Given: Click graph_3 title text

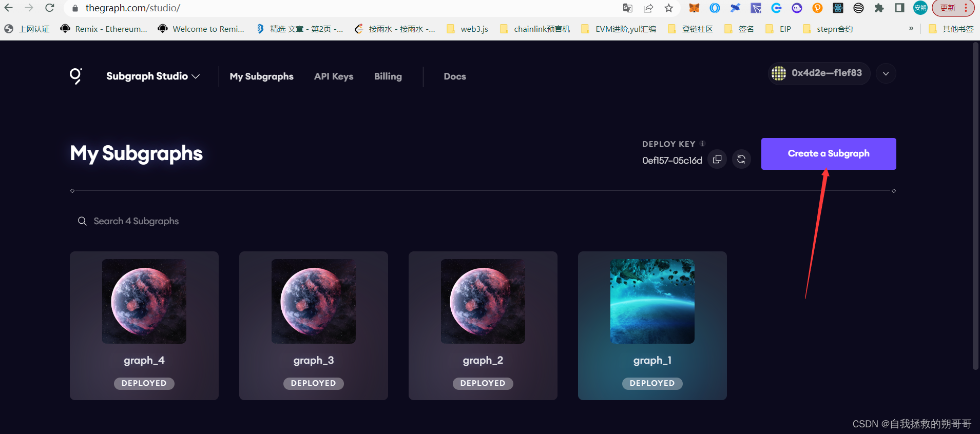Looking at the screenshot, I should [314, 360].
